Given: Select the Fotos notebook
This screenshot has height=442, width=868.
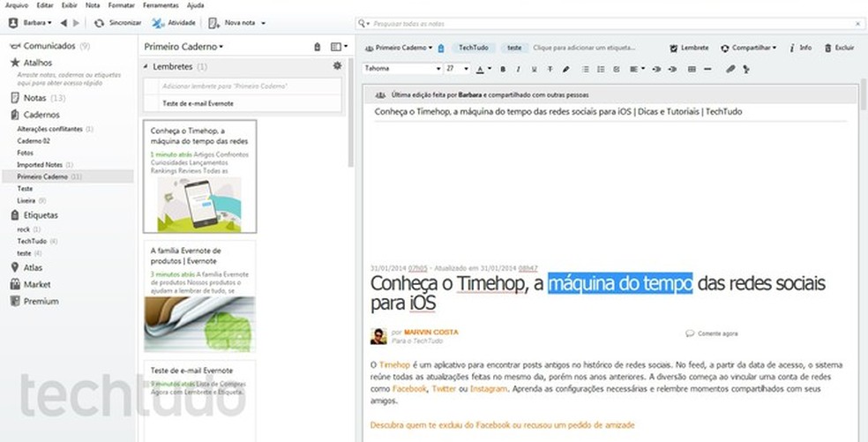Looking at the screenshot, I should pos(25,153).
